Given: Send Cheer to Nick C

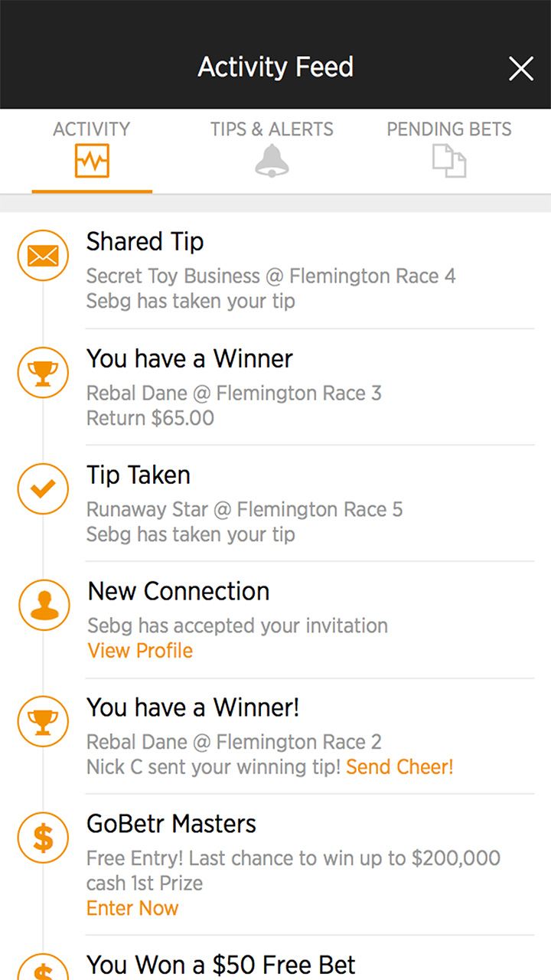Looking at the screenshot, I should (399, 767).
